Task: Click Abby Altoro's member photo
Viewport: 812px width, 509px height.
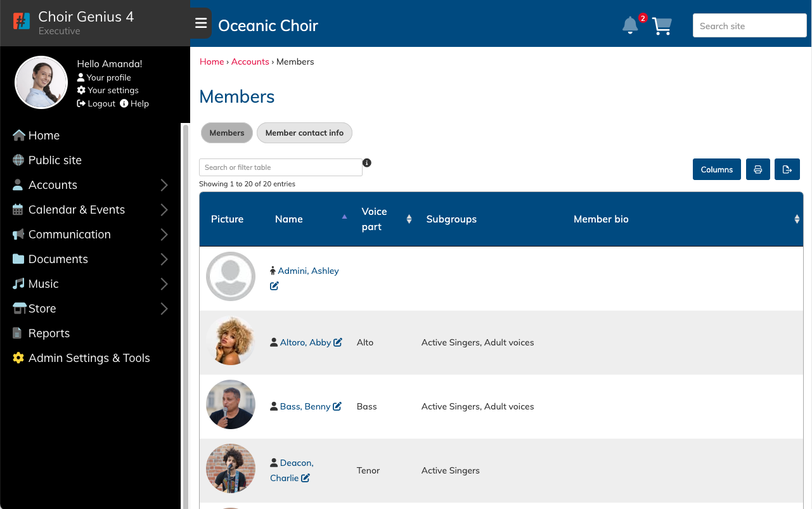Action: pyautogui.click(x=231, y=340)
